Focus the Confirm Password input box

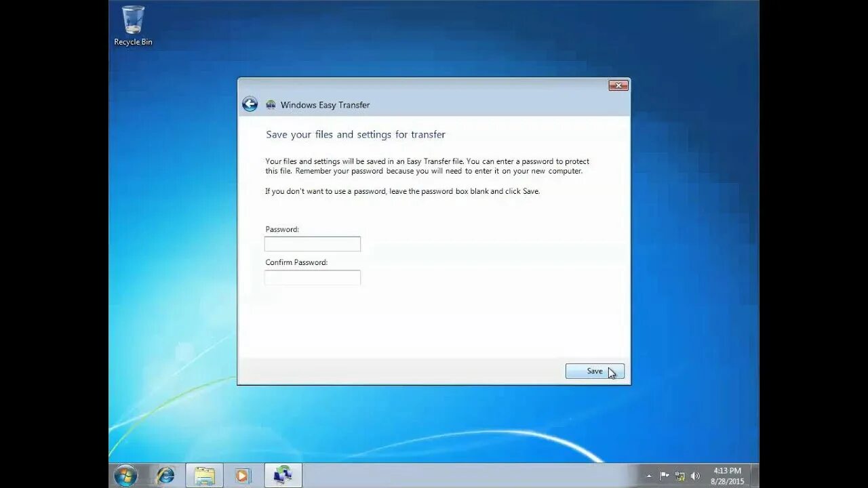pos(313,277)
